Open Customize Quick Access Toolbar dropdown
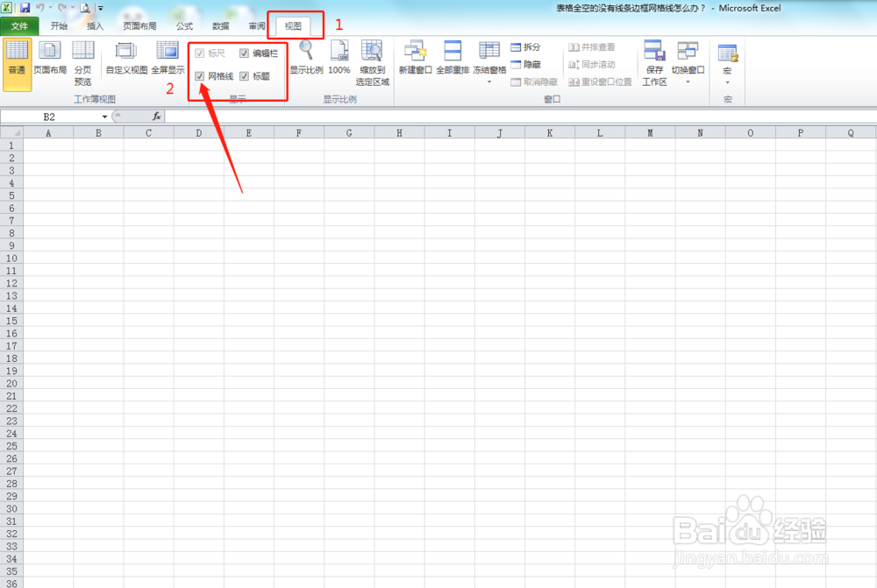The height and width of the screenshot is (588, 877). tap(101, 8)
